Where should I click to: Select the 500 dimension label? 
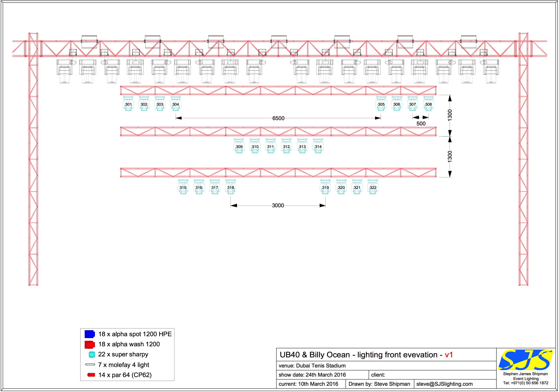[421, 124]
